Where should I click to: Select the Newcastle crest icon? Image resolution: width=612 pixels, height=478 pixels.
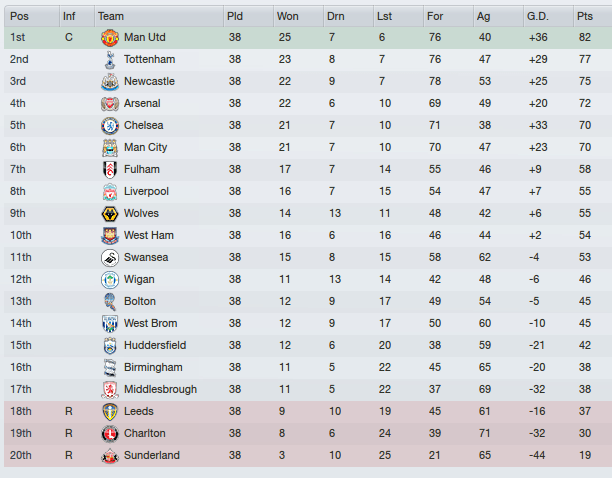[x=109, y=81]
